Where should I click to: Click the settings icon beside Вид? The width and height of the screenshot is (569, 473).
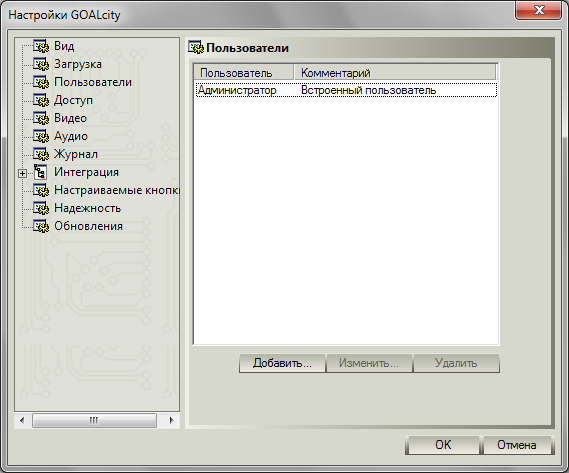[41, 46]
